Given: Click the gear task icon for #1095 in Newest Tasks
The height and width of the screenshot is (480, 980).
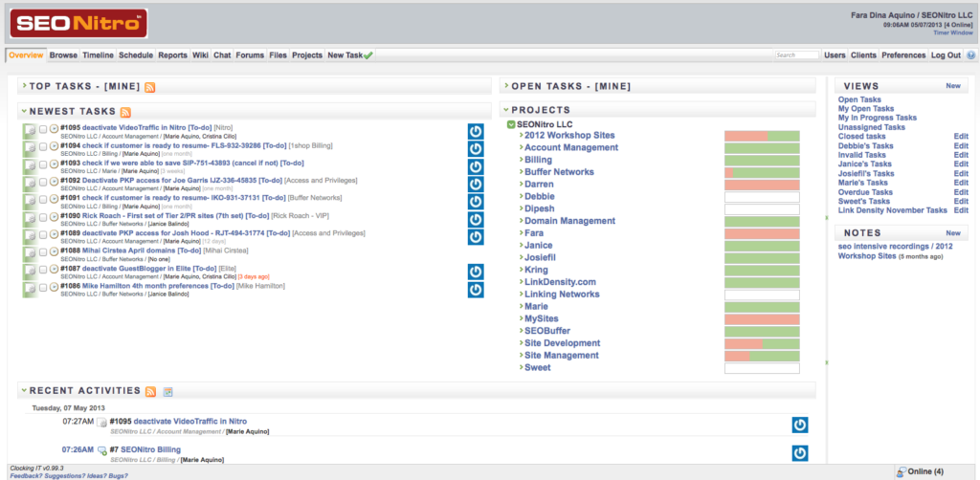Looking at the screenshot, I should point(30,131).
